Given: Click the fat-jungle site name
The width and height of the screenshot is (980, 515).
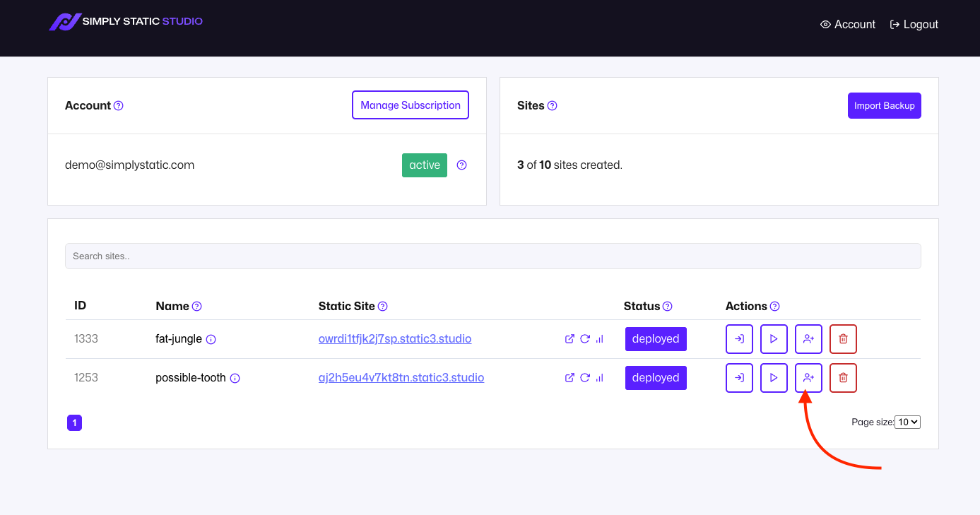Looking at the screenshot, I should pyautogui.click(x=179, y=338).
